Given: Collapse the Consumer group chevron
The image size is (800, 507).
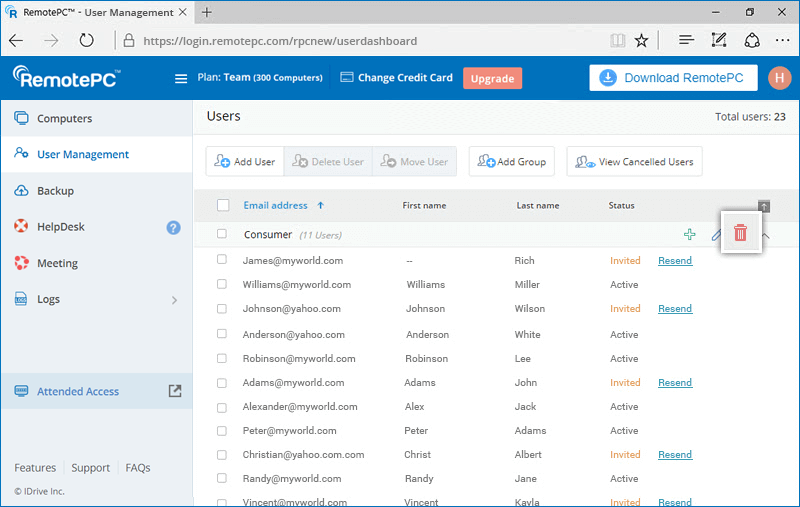Looking at the screenshot, I should [x=766, y=235].
